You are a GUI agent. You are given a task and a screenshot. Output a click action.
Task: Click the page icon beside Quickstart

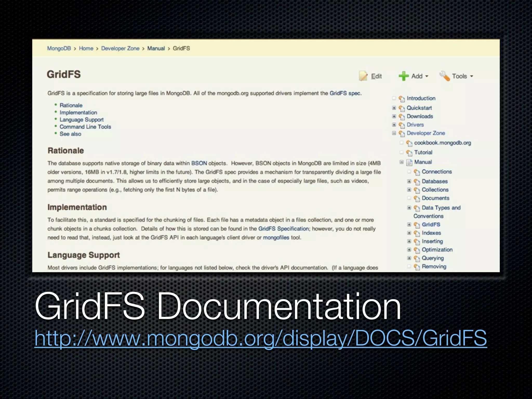click(402, 108)
